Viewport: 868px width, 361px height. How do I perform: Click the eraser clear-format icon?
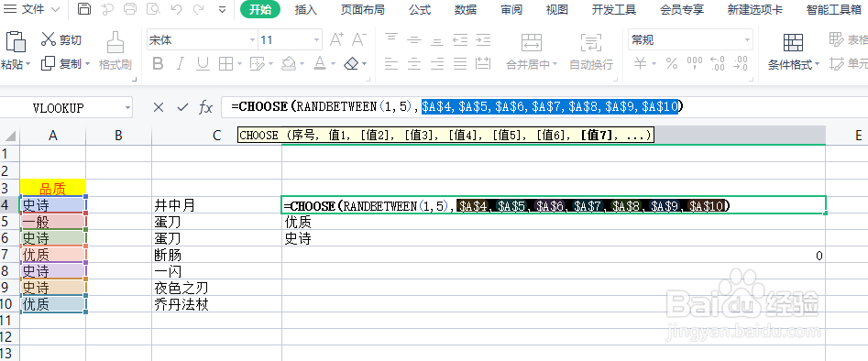point(352,64)
